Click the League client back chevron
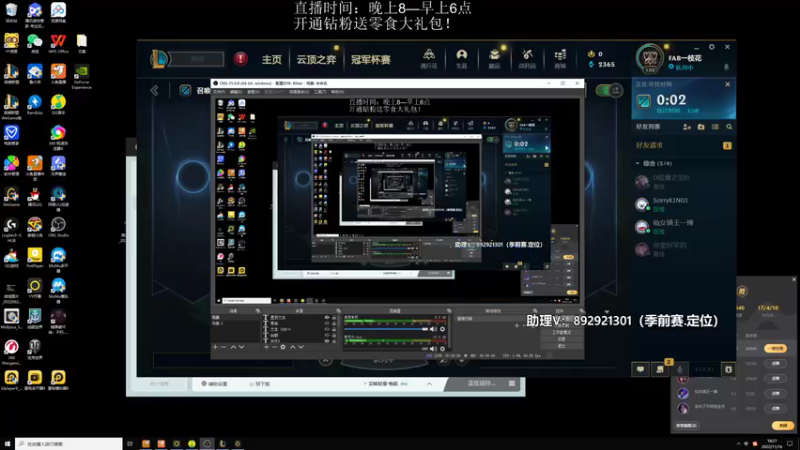This screenshot has width=800, height=450. (x=155, y=90)
